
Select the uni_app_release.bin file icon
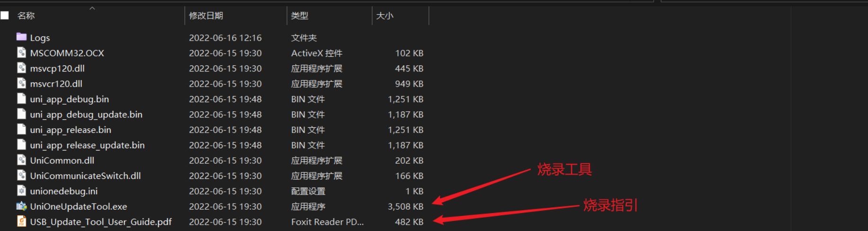click(21, 129)
